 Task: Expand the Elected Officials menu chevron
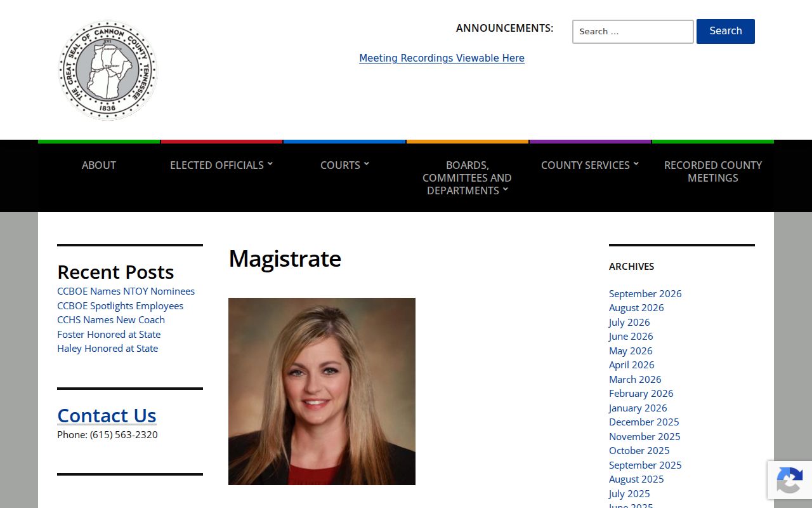[270, 164]
